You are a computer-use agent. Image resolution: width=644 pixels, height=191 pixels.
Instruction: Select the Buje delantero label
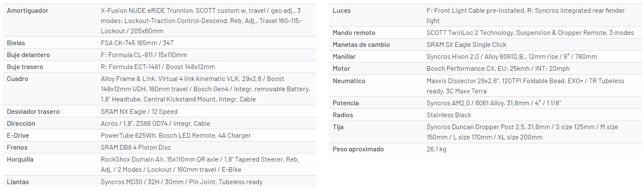click(29, 55)
